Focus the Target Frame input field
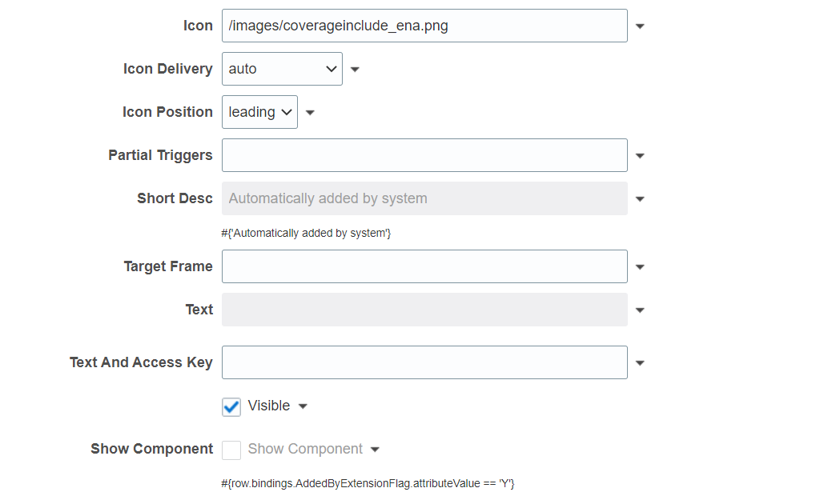Screen dimensions: 836x504 424,266
